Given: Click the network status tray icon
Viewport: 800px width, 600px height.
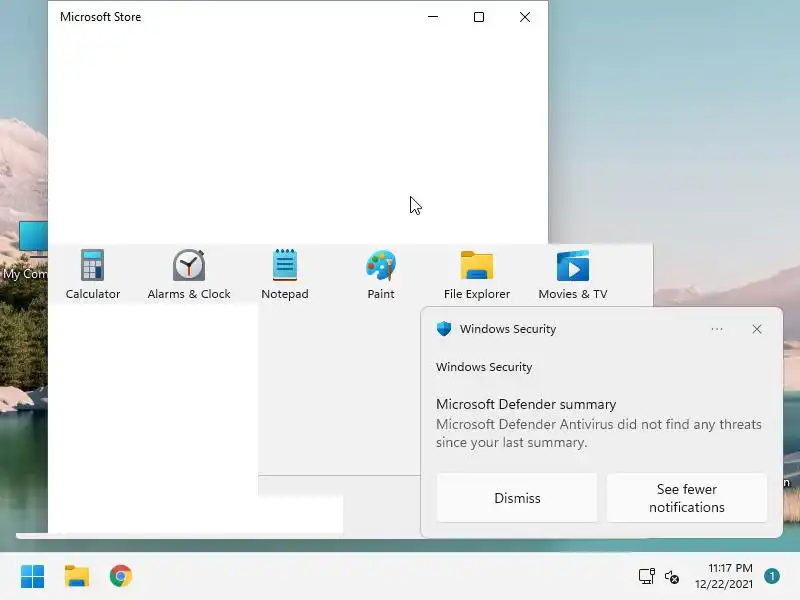Looking at the screenshot, I should coord(646,577).
